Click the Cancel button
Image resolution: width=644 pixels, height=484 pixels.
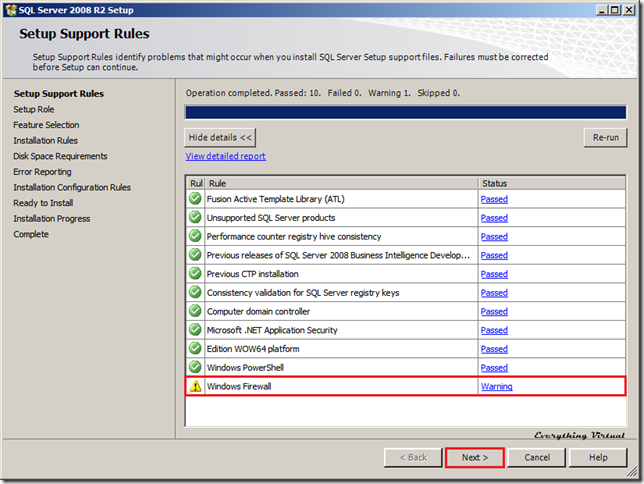tap(537, 457)
